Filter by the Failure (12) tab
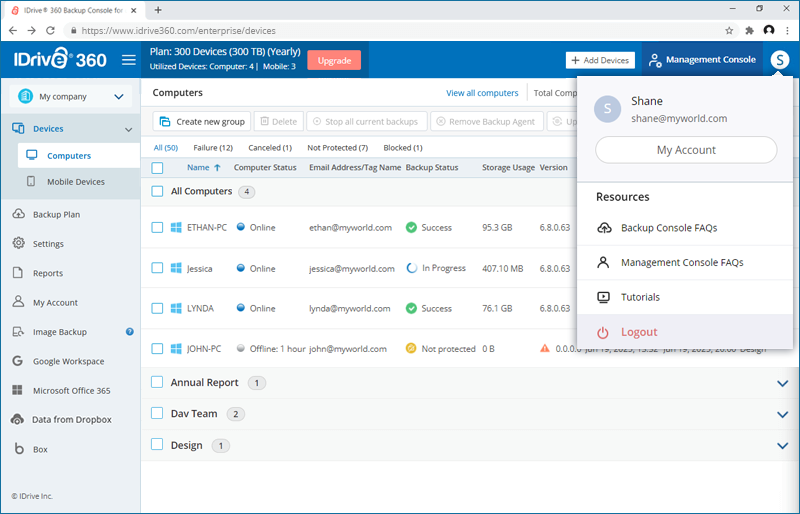This screenshot has width=800, height=514. click(x=213, y=148)
